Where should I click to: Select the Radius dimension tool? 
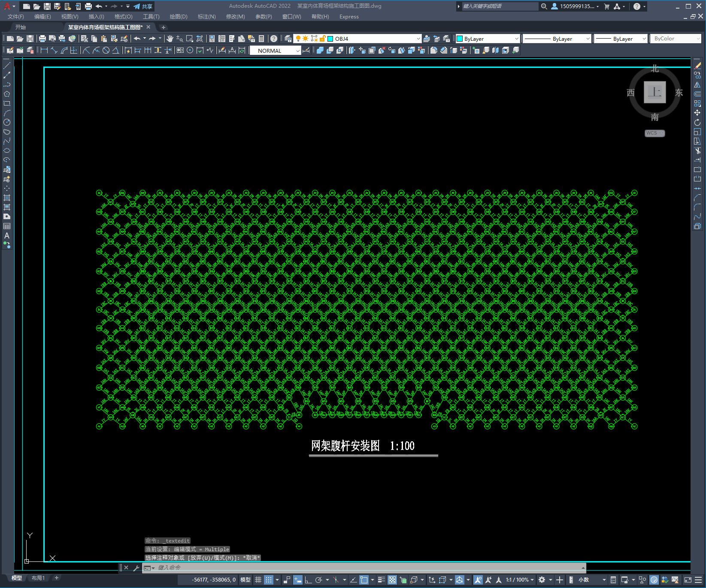[86, 50]
